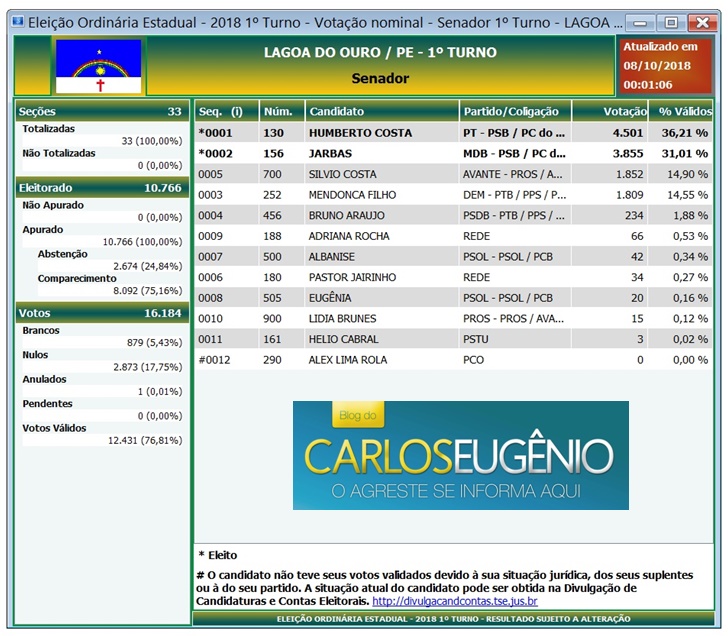Click the Partido/Coligação column header

[515, 111]
